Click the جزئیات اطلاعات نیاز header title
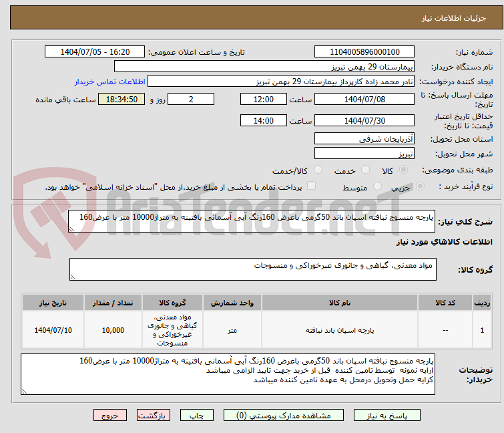This screenshot has width=504, height=433. click(x=453, y=18)
